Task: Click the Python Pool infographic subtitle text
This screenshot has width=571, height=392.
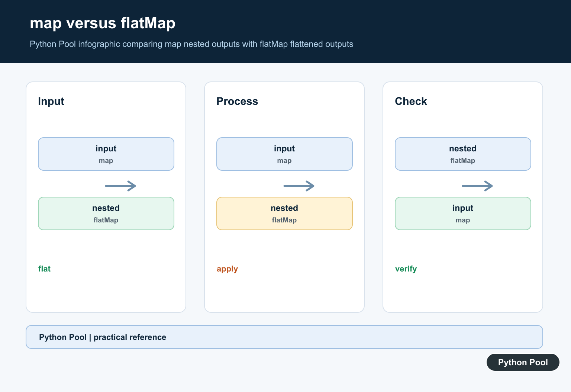Action: [x=191, y=44]
